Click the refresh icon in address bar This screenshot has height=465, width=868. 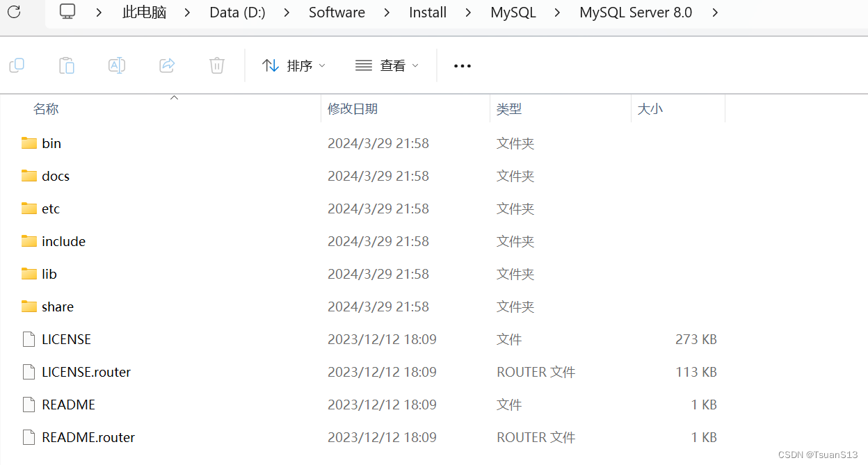pos(14,12)
